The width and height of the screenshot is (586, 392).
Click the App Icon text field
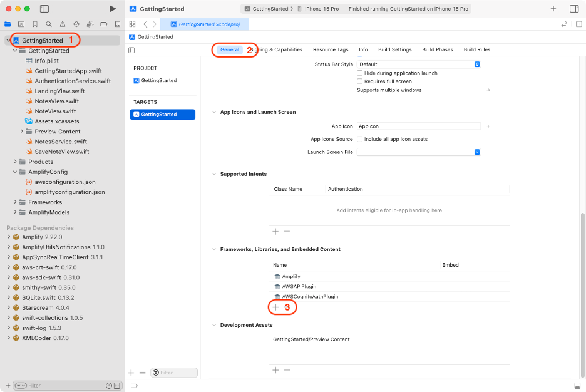pos(419,126)
